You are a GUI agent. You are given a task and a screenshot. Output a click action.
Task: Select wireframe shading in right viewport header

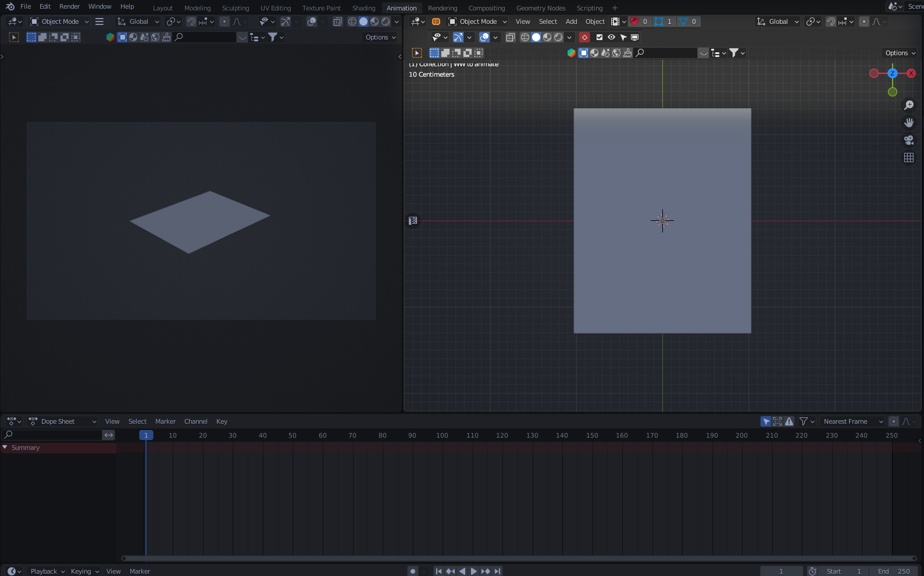(525, 37)
